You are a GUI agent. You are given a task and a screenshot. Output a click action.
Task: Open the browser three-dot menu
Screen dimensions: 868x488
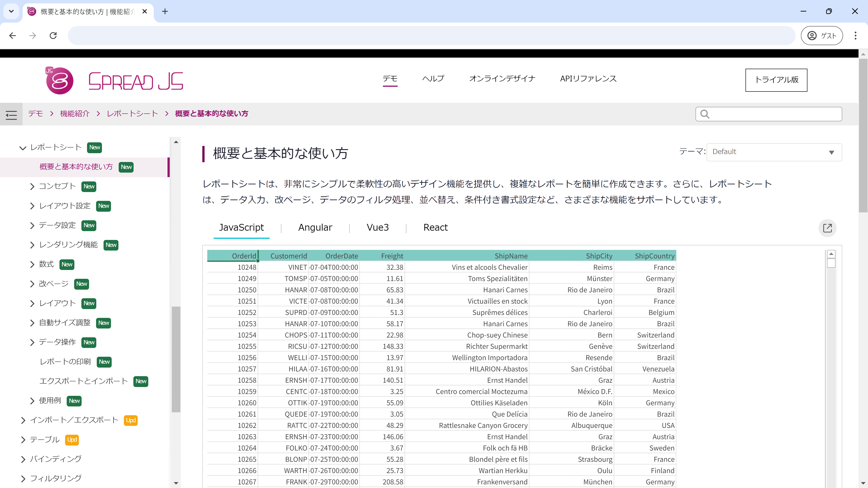click(855, 36)
